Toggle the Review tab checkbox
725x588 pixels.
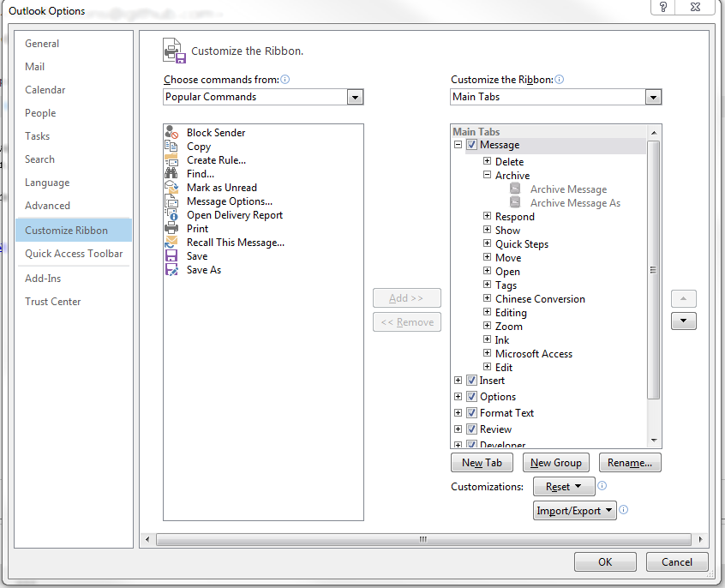pyautogui.click(x=471, y=429)
